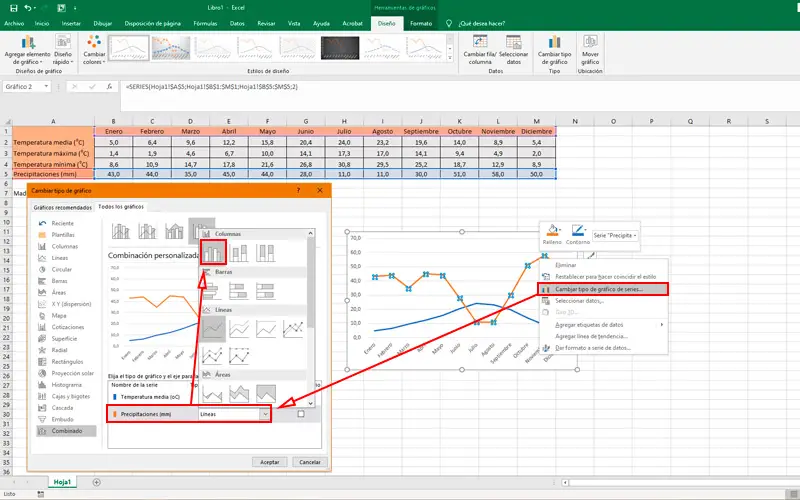
Task: Apply the dark background chart style thumbnail
Action: [340, 48]
